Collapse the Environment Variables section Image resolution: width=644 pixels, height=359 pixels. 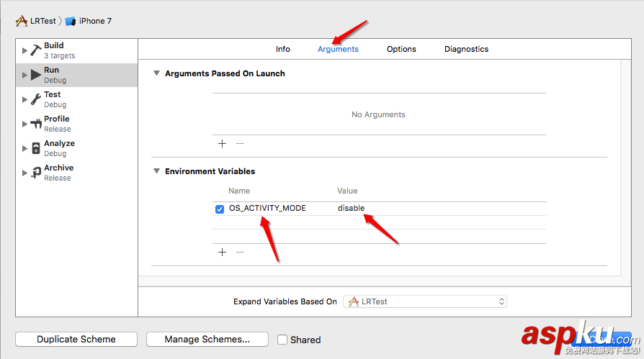(156, 171)
